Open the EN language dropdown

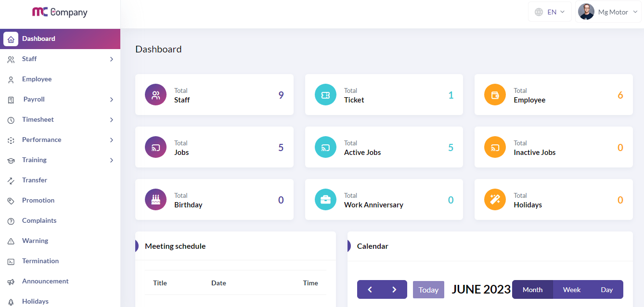point(550,12)
